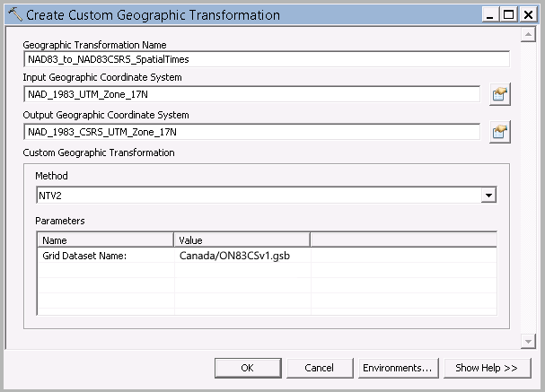Click the Value column header in Parameters
The image size is (545, 392).
pos(242,240)
